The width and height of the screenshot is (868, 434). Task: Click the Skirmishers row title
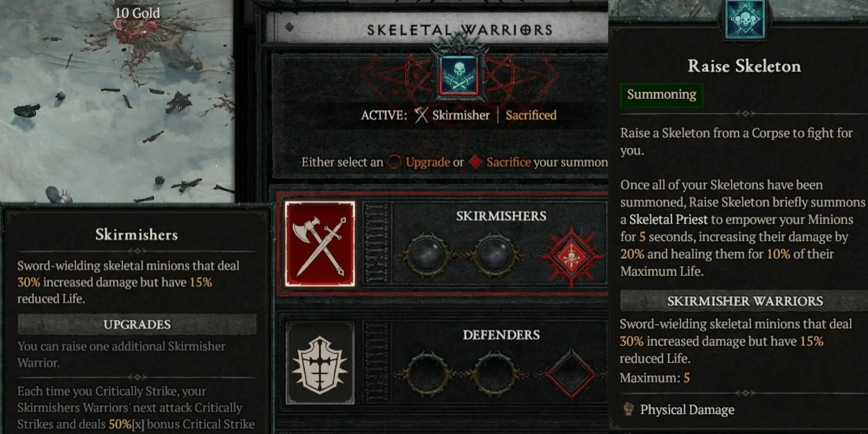click(x=501, y=216)
